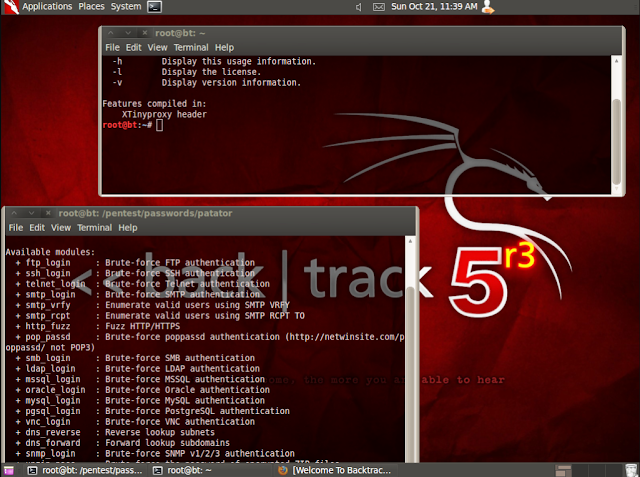Click '-l Display the license.' line

click(187, 72)
